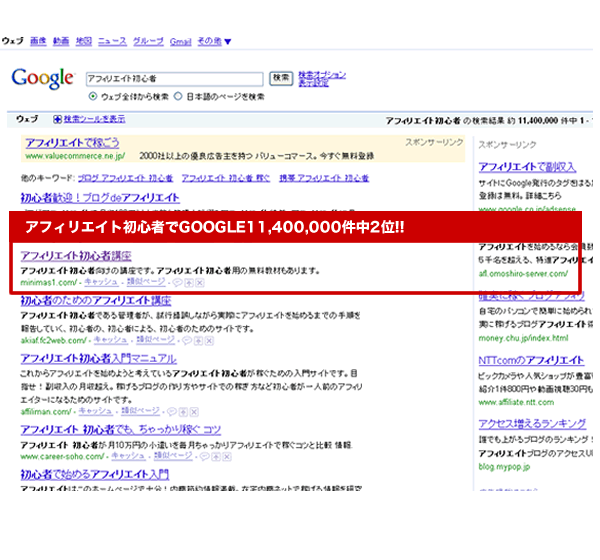Expand the search tools via 検索ツールを表示
Screen dimensions: 600x560
[x=95, y=119]
